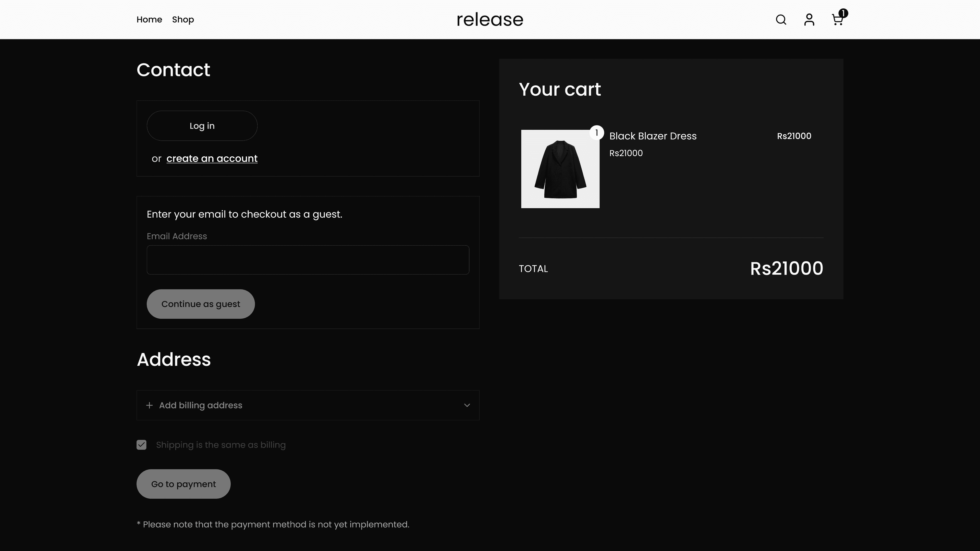Click create an account link

pos(212,159)
